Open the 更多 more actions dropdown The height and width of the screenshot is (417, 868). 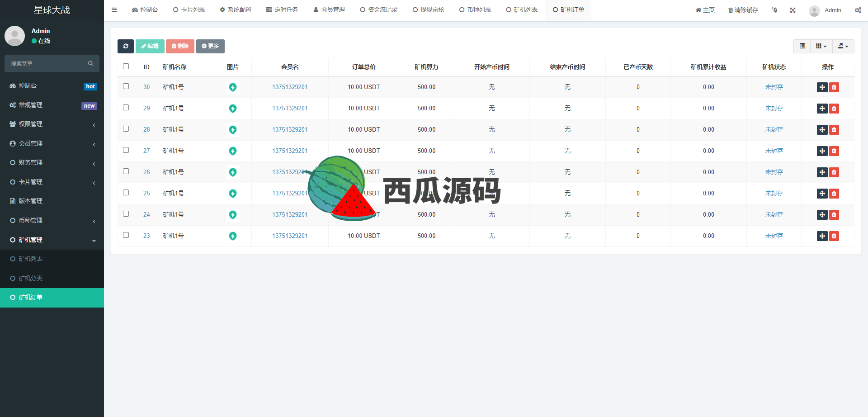[x=210, y=46]
